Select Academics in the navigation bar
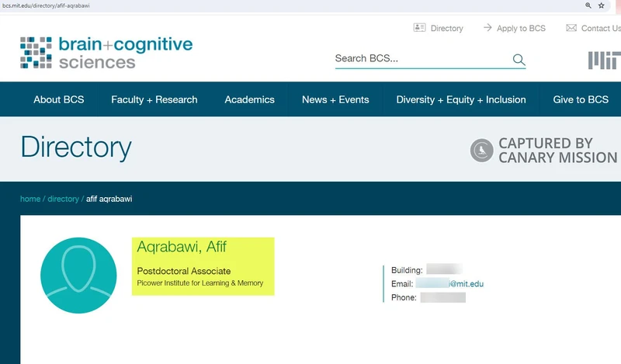The image size is (621, 364). pyautogui.click(x=249, y=99)
